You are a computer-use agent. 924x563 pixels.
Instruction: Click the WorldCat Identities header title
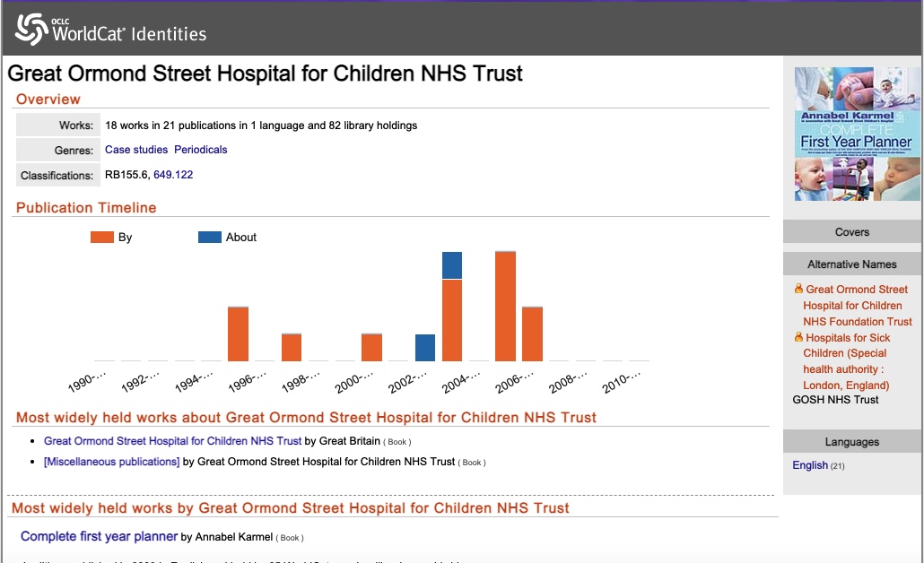point(129,34)
